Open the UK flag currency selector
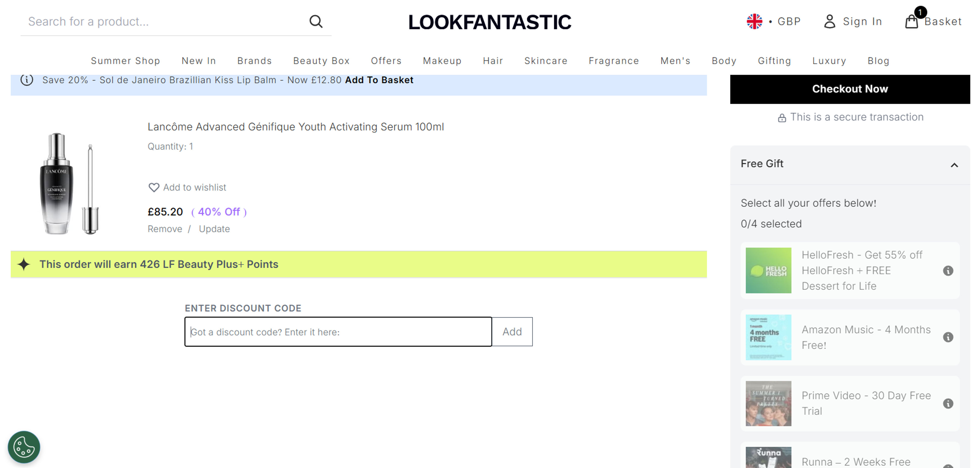The image size is (980, 468). pos(754,21)
